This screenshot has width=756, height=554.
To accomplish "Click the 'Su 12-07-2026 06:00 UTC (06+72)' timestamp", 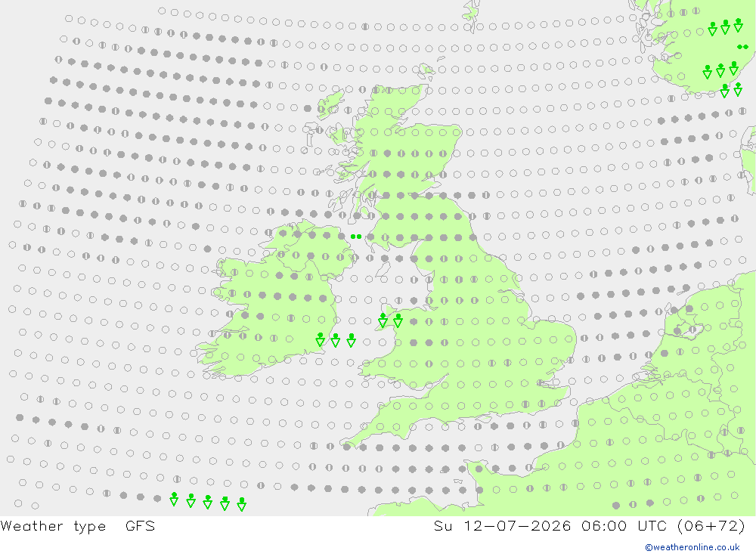I will [589, 525].
